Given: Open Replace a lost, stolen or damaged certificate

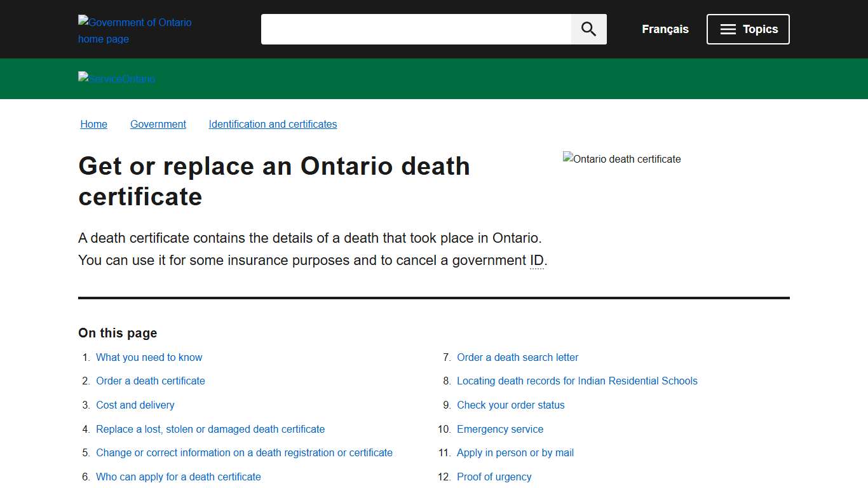Looking at the screenshot, I should tap(210, 429).
